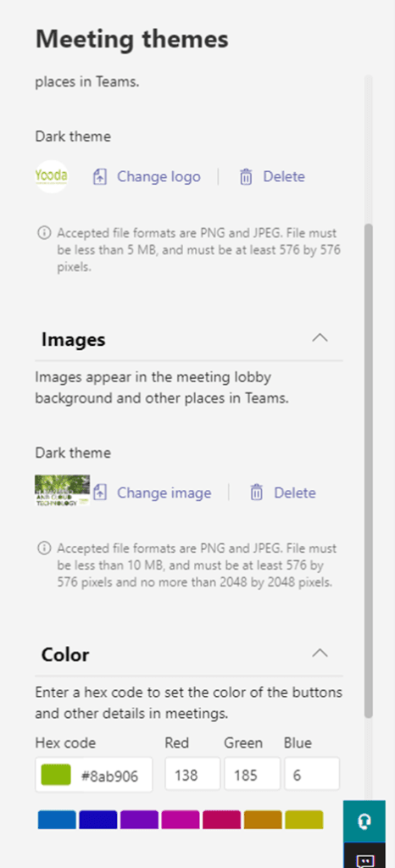395x868 pixels.
Task: Click the dark theme background image thumbnail
Action: coord(63,490)
